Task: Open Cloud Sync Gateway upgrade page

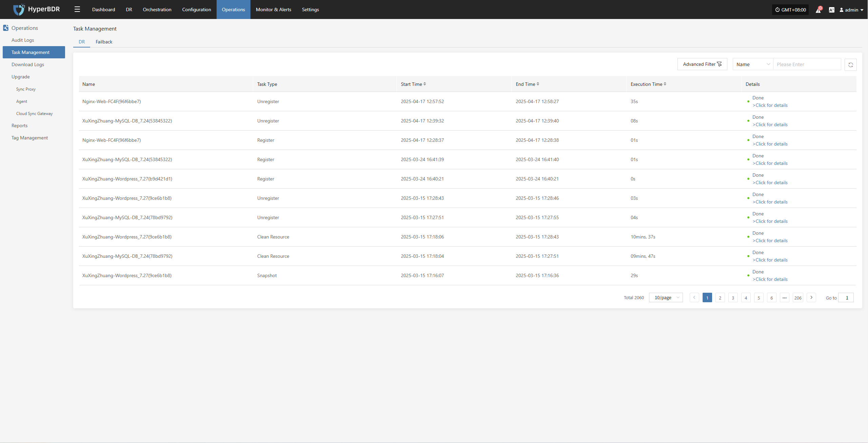Action: pyautogui.click(x=35, y=114)
